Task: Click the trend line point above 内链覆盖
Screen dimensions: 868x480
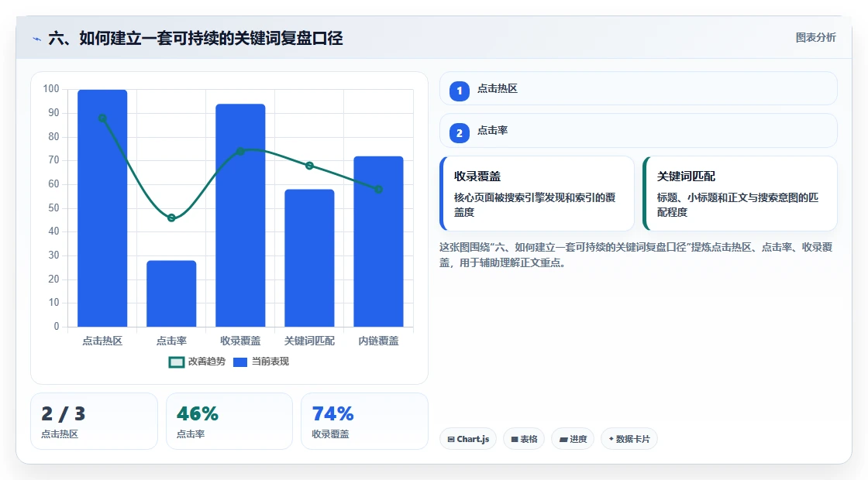Action: (x=379, y=190)
